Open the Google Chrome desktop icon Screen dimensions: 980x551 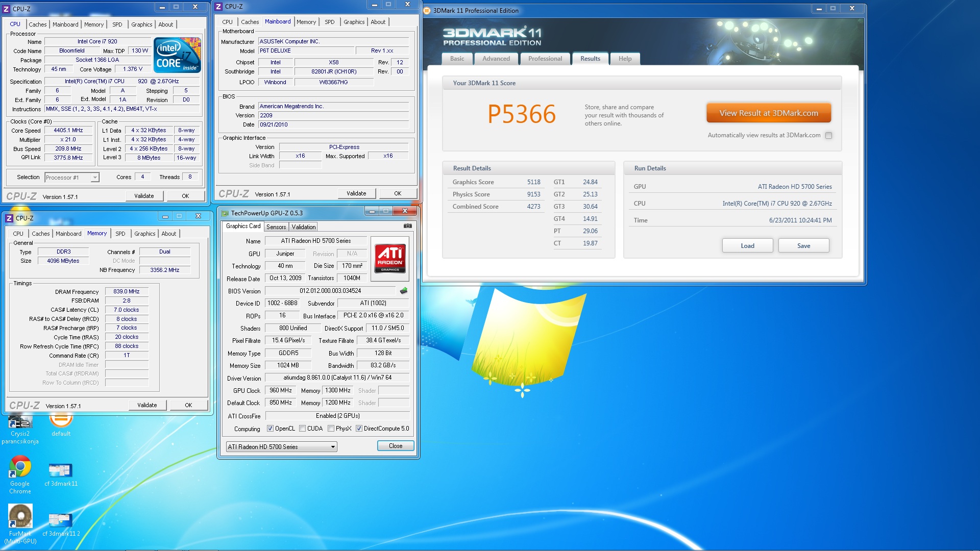pos(20,467)
